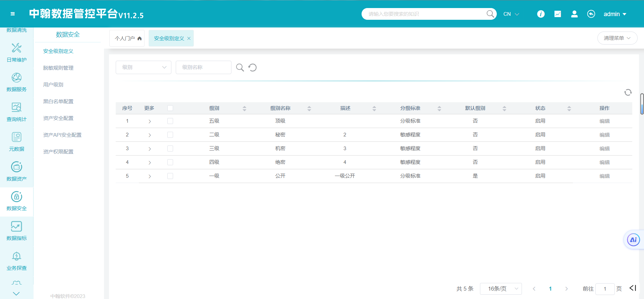Open 资产安全配置 menu item
Viewport: 644px width, 299px height.
[58, 118]
